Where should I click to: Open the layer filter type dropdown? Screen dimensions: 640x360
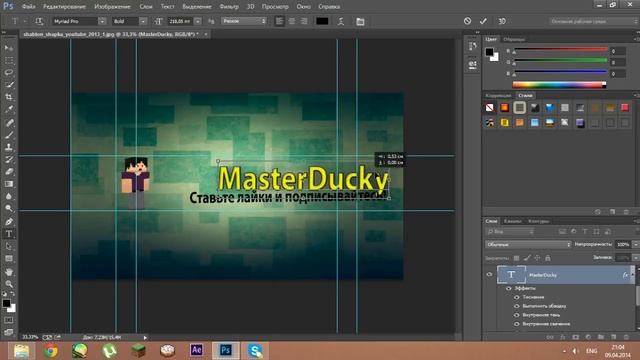tap(510, 232)
